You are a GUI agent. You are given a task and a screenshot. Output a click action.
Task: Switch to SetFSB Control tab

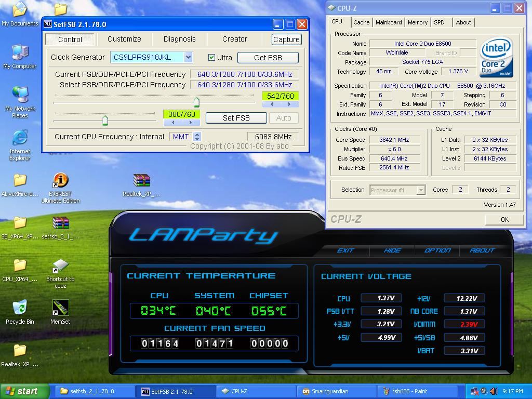click(x=70, y=39)
